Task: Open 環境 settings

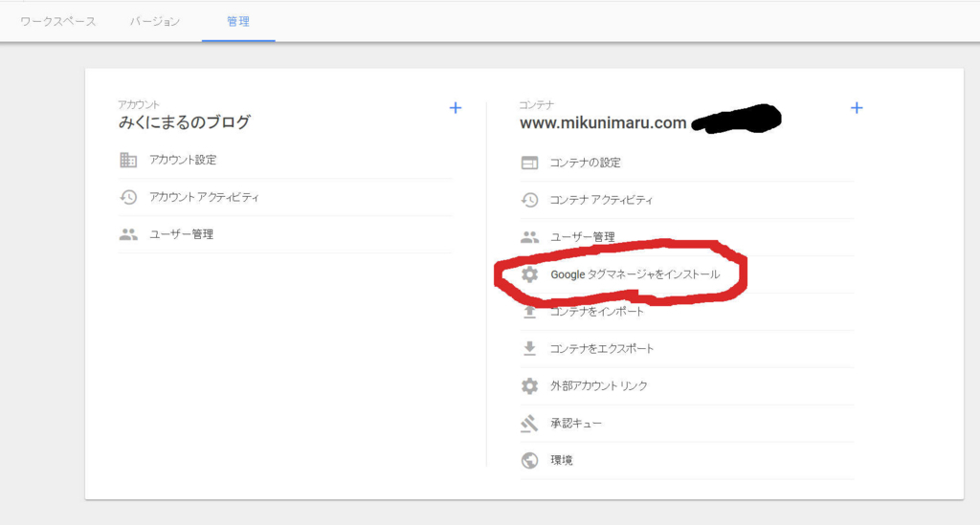Action: (561, 460)
